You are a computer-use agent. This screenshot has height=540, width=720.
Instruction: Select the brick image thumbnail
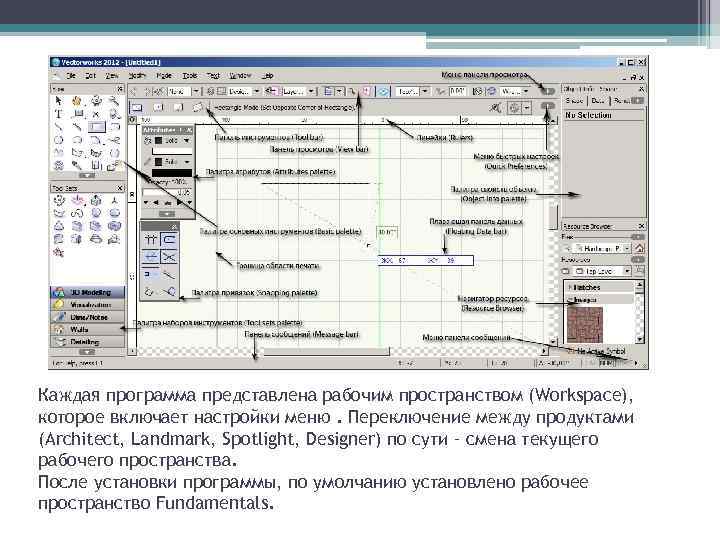pyautogui.click(x=585, y=325)
